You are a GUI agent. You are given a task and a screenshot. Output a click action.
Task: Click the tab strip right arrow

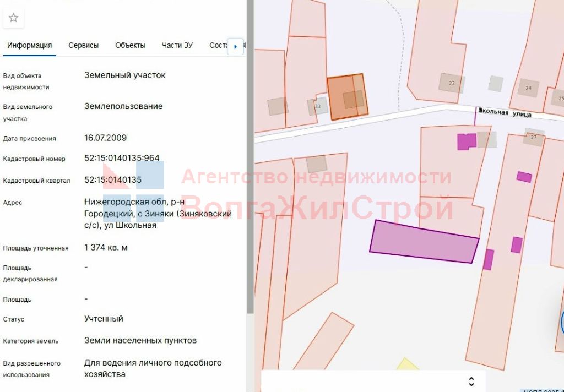coord(236,46)
